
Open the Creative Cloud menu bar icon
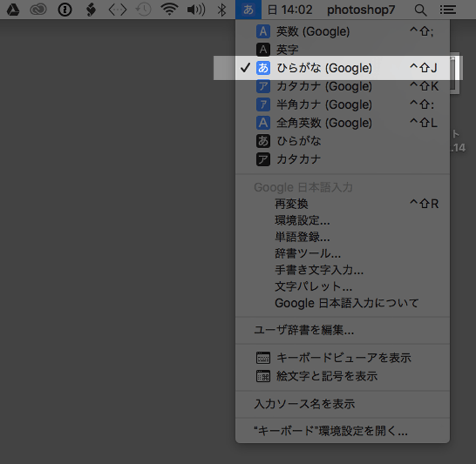(38, 10)
